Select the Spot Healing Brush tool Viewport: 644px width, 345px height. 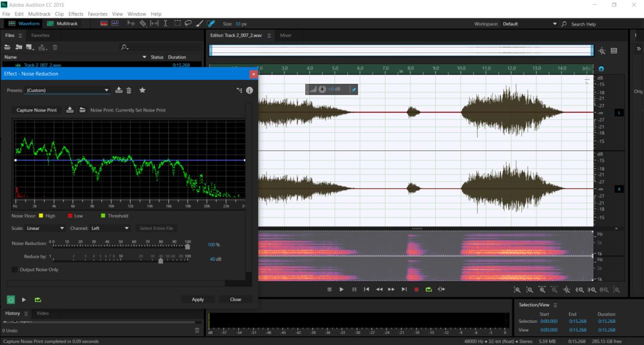[211, 24]
